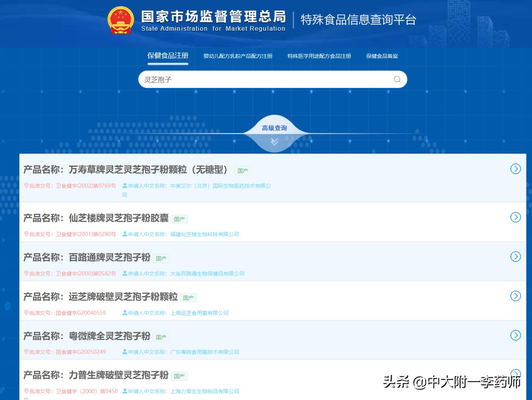Click the arrow for 百路通牌灵芝孢子粉

[515, 257]
